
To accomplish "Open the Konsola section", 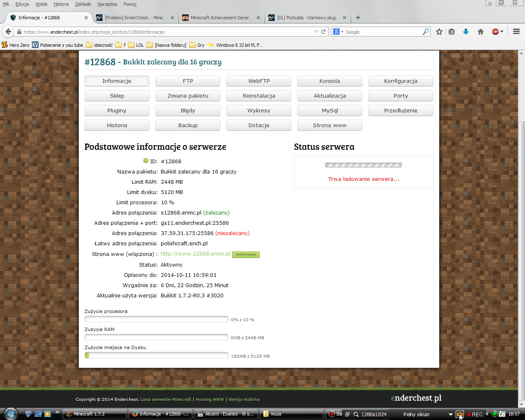I will pos(330,81).
